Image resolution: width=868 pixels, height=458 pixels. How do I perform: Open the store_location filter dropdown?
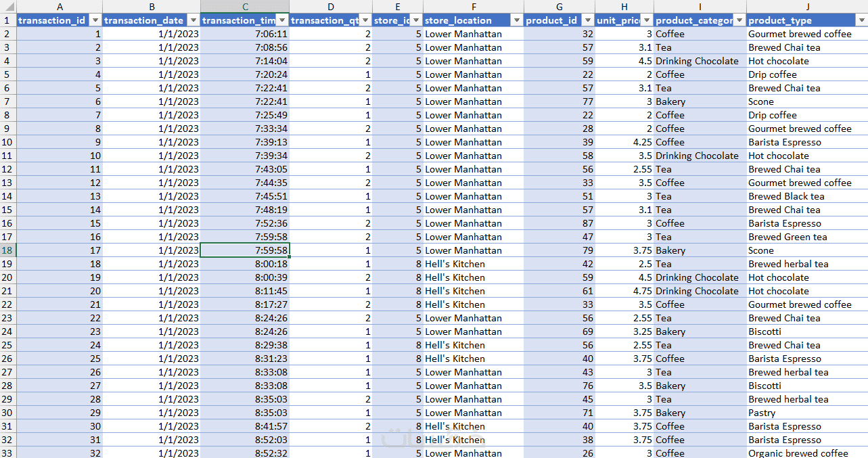click(517, 20)
